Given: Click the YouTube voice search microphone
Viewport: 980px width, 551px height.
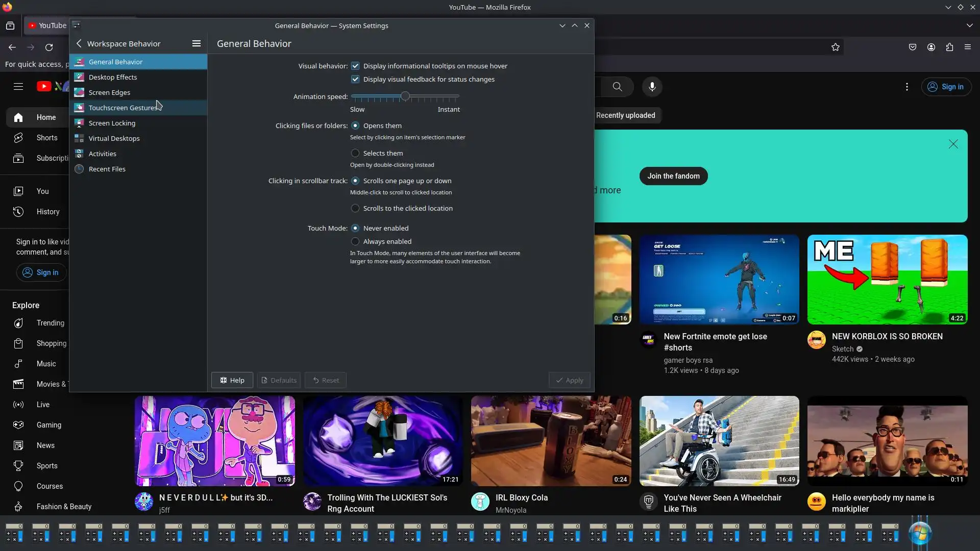Looking at the screenshot, I should click(x=652, y=87).
